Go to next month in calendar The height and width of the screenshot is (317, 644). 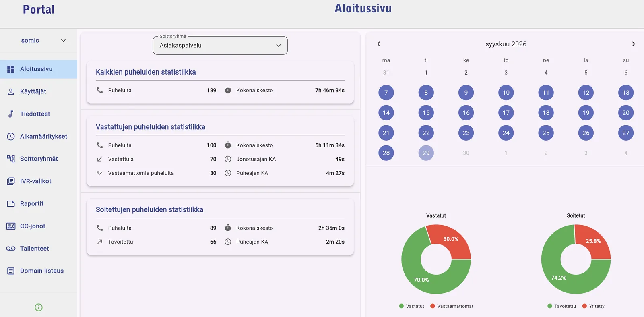click(x=634, y=44)
